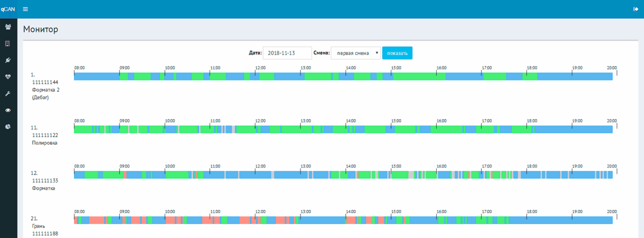The width and height of the screenshot is (644, 238).
Task: Click 16:00 marker on Форматка 2 timeline
Action: (x=441, y=68)
